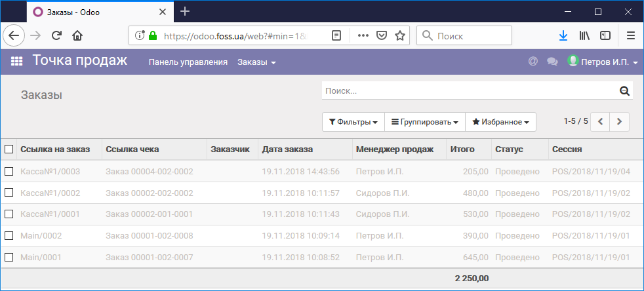Toggle reader view in address bar
Image resolution: width=644 pixels, height=291 pixels.
point(336,35)
